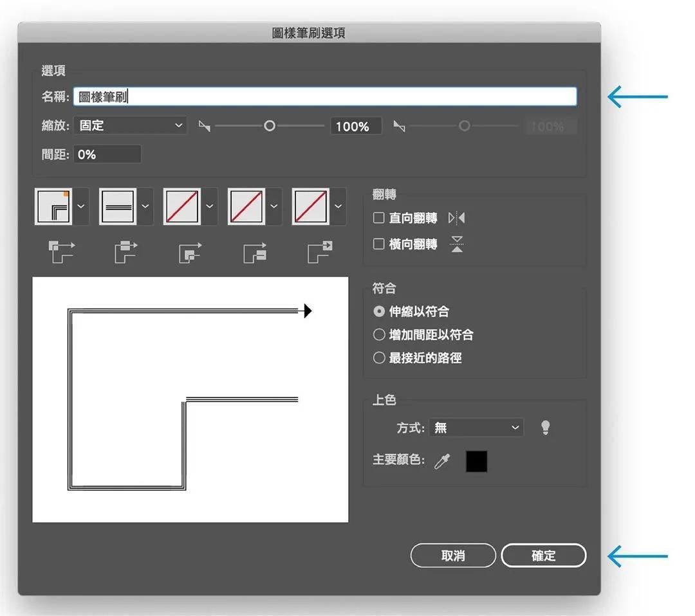Open the outer corner tile dropdown arrow
Image resolution: width=695 pixels, height=616 pixels.
(81, 206)
